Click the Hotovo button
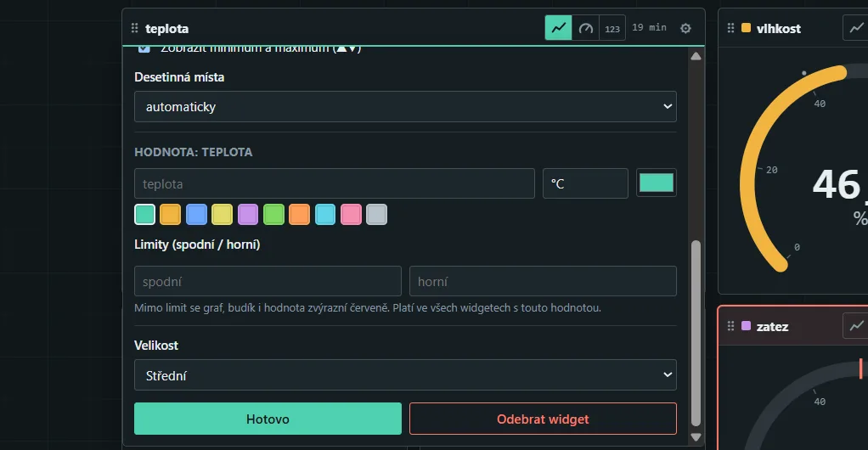The height and width of the screenshot is (450, 868). [x=268, y=419]
